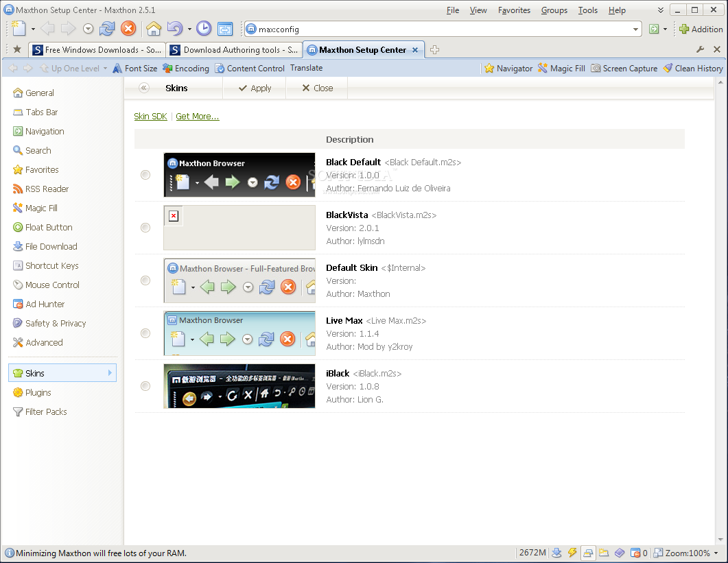Open Ad Hunter settings in sidebar

pyautogui.click(x=38, y=304)
